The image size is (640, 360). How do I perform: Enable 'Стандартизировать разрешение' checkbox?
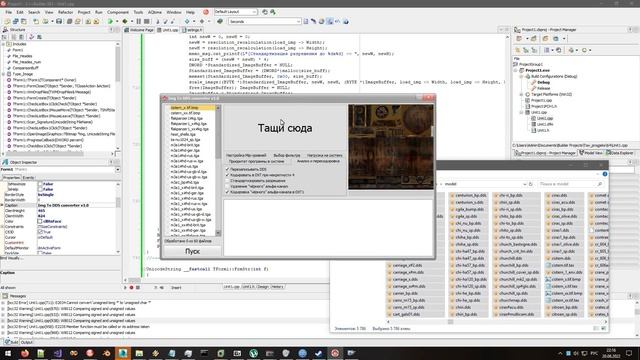pyautogui.click(x=227, y=180)
